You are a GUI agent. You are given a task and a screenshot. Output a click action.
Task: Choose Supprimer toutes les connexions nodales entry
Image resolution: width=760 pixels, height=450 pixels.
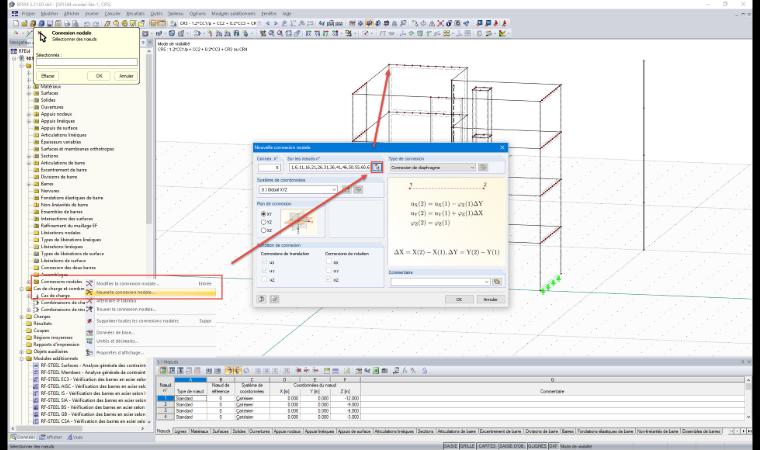pyautogui.click(x=150, y=321)
